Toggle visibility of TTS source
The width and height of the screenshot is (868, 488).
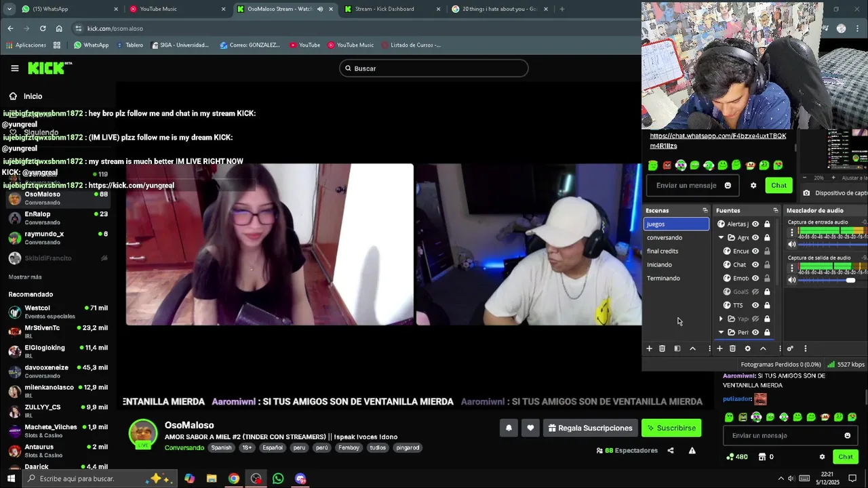pos(755,306)
